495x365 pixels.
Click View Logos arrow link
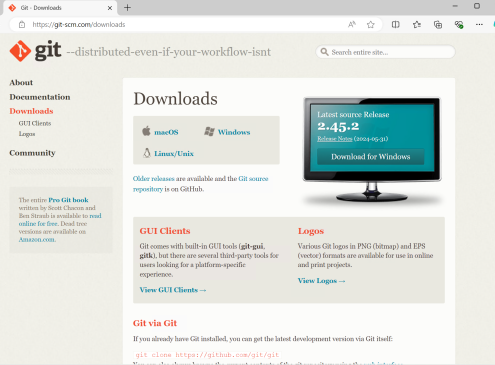(x=321, y=281)
